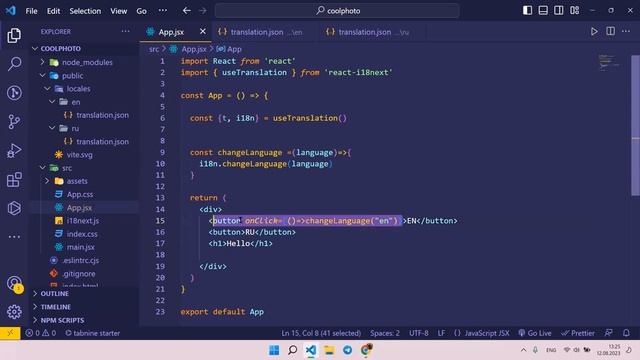Open the Search view in activity bar
Viewport: 640px width, 360px height.
coord(14,64)
